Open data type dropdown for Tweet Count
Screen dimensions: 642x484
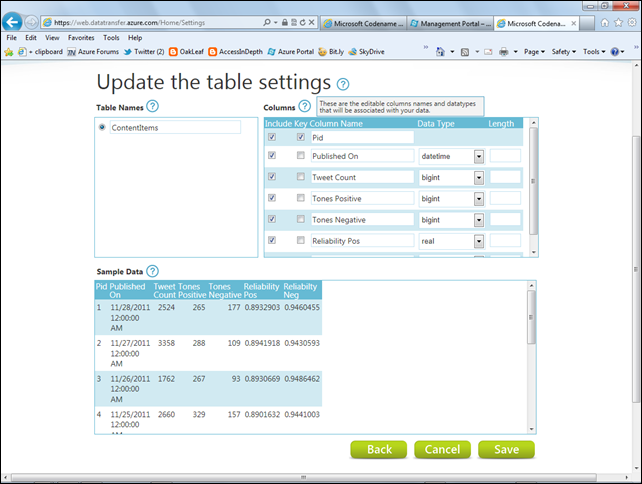click(479, 178)
